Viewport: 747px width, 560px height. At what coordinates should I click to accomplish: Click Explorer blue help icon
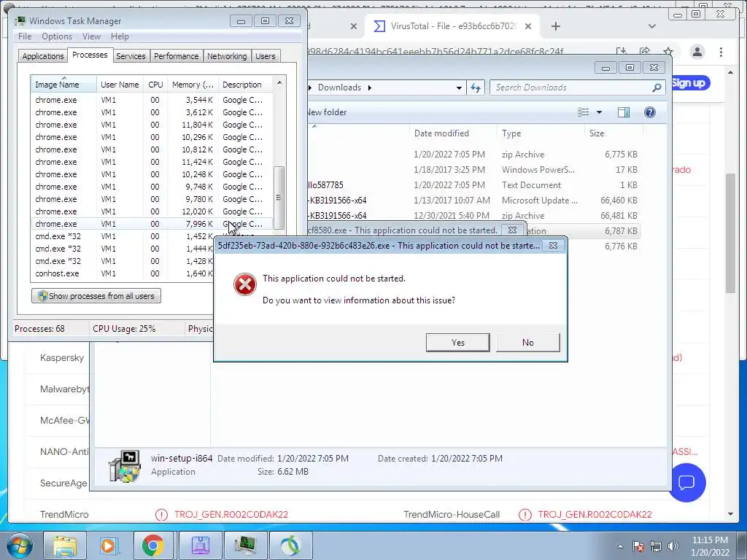tap(649, 112)
